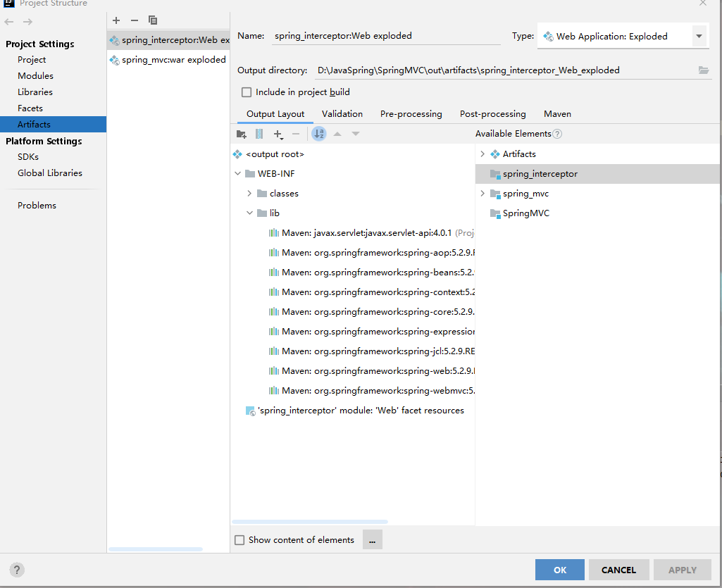
Task: Select the spring_mvc:war exploded artifact
Action: 168,60
